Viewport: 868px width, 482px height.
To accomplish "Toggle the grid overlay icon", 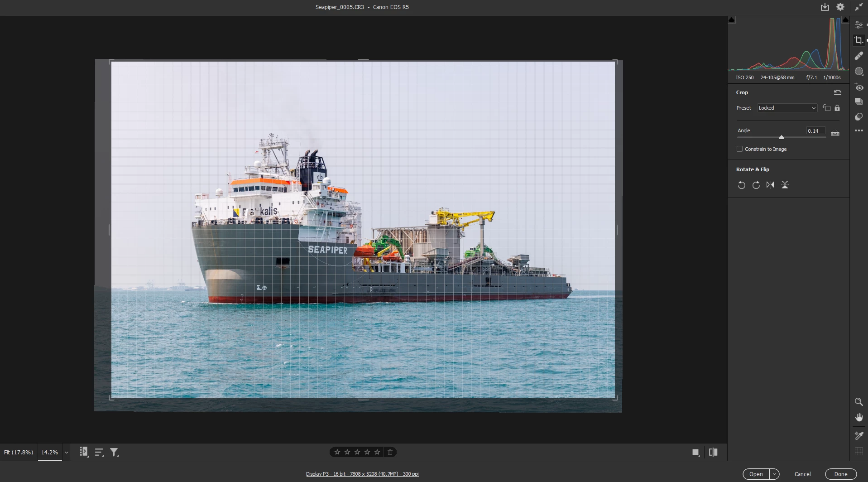I will coord(858,451).
